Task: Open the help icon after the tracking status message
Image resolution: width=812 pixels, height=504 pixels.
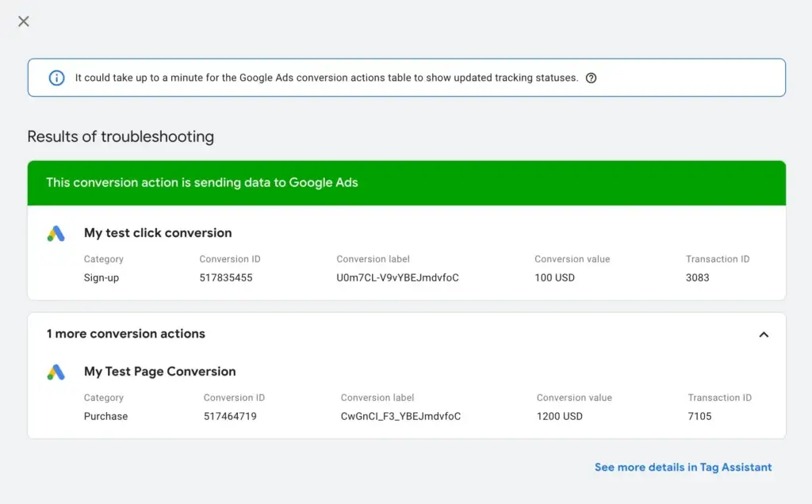Action: (591, 77)
